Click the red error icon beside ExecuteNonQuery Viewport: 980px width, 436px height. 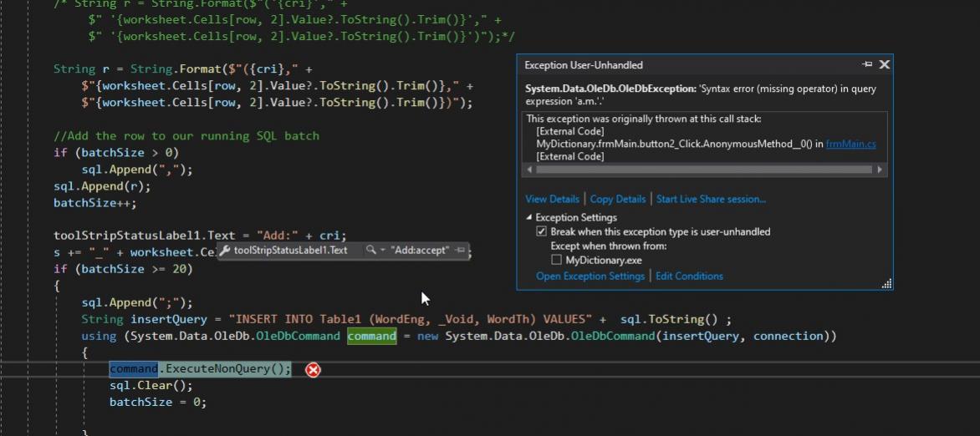tap(313, 369)
